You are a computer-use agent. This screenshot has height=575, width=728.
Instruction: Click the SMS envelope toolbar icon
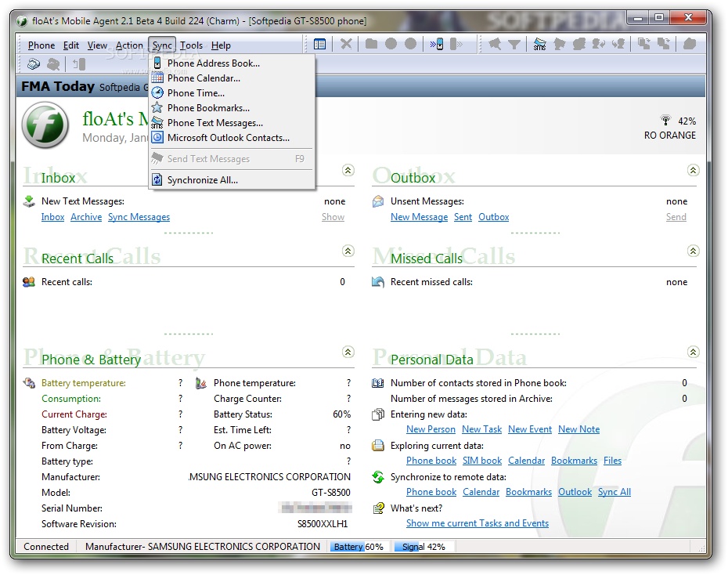click(x=539, y=44)
